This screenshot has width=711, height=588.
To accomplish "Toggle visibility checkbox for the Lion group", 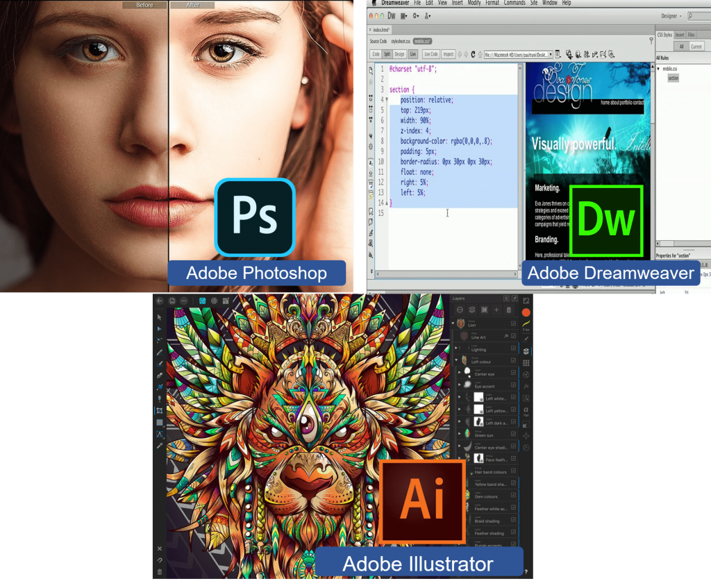I will click(x=513, y=324).
